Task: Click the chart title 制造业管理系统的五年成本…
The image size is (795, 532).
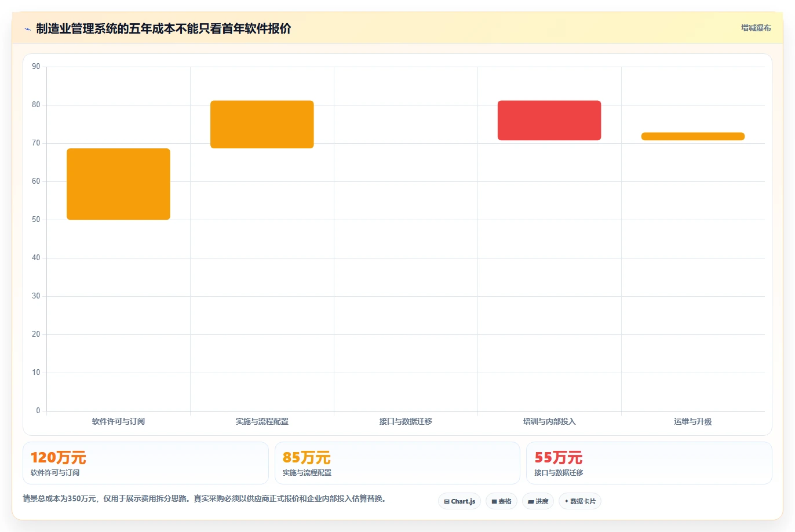Action: pos(163,29)
